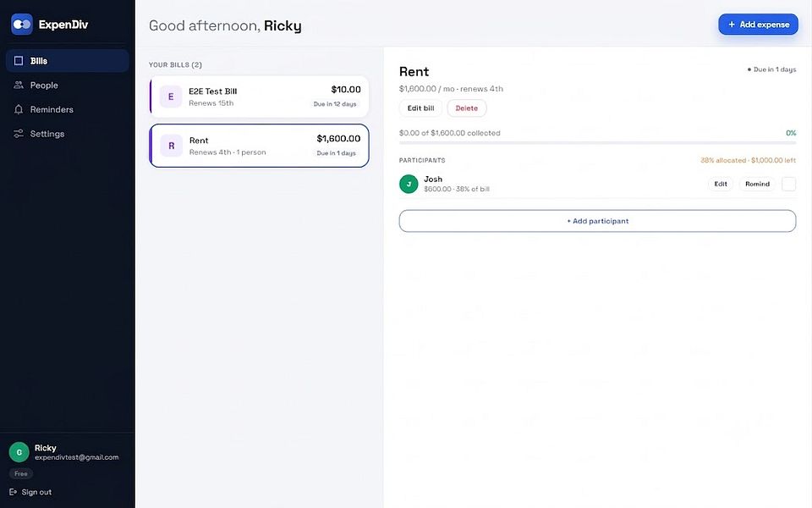The height and width of the screenshot is (508, 812).
Task: Click the Add expense button
Action: pos(758,25)
